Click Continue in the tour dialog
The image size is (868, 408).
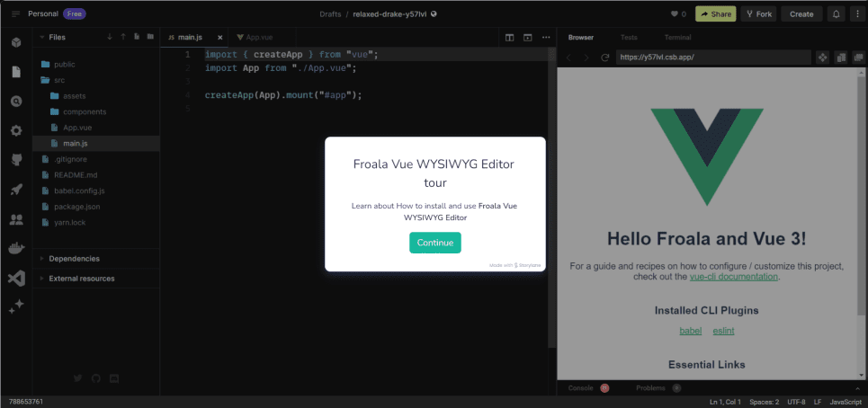[435, 243]
